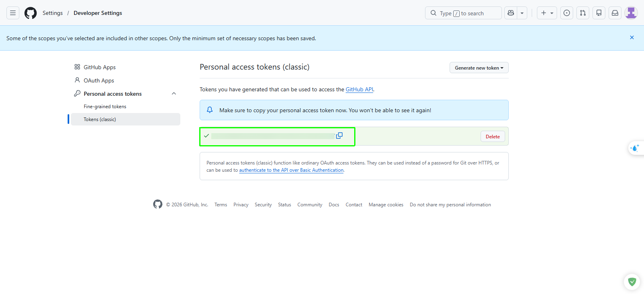Go to GitHub home via Octocat logo
The image size is (644, 294).
(x=31, y=13)
